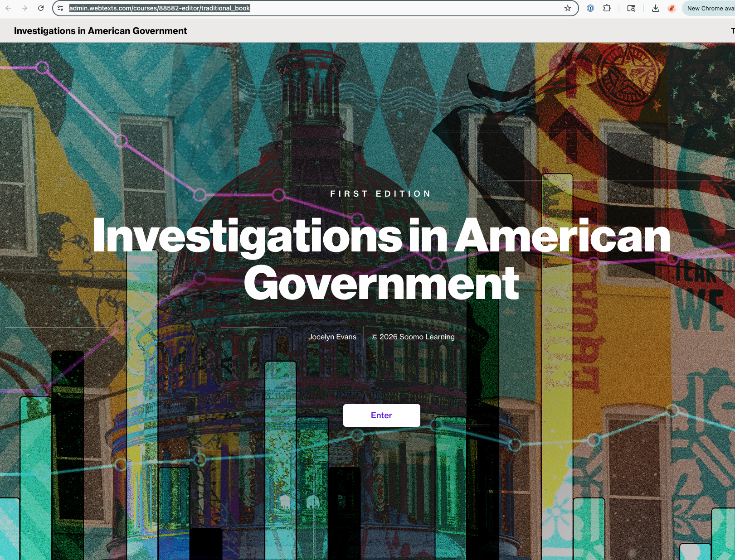Open the tab search panel icon
Screen dimensions: 735x560
631,8
